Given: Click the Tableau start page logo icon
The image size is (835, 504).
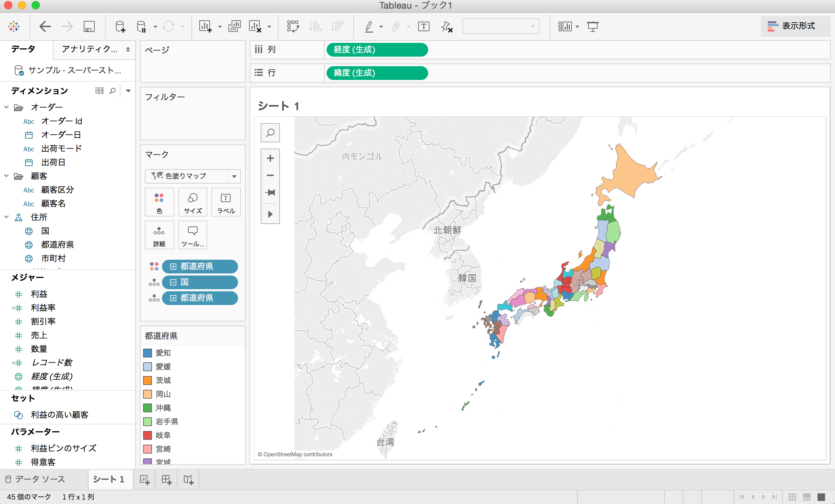Looking at the screenshot, I should point(14,26).
